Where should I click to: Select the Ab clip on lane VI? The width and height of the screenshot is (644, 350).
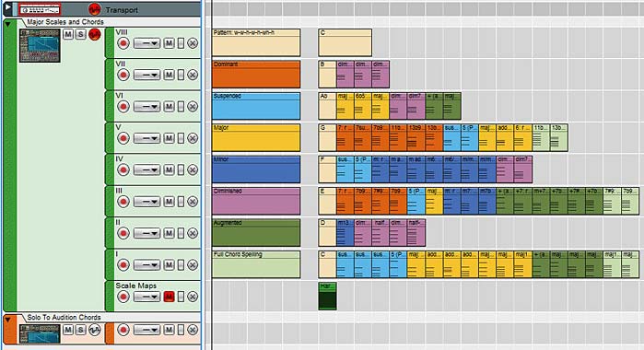coord(327,106)
